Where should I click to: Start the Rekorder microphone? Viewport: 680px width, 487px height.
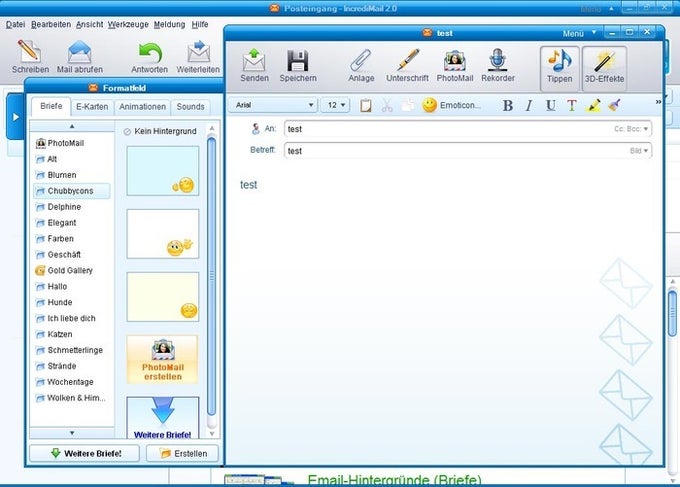click(x=498, y=66)
